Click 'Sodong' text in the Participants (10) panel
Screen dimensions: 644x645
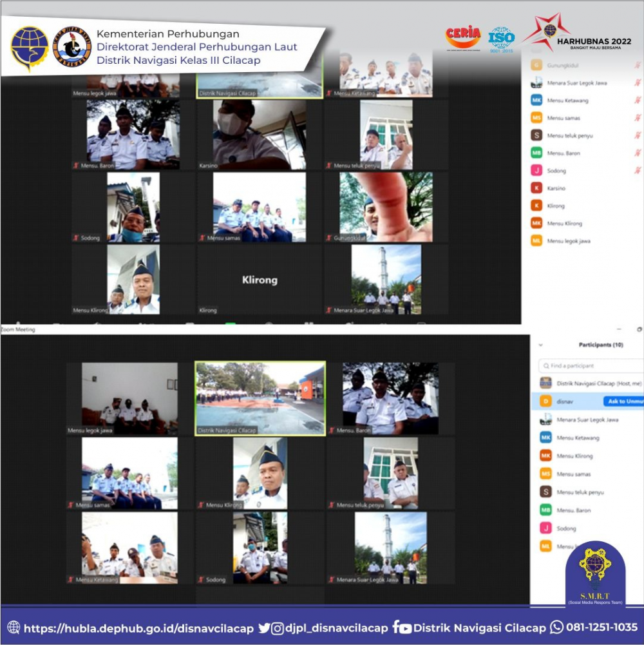[x=566, y=528]
